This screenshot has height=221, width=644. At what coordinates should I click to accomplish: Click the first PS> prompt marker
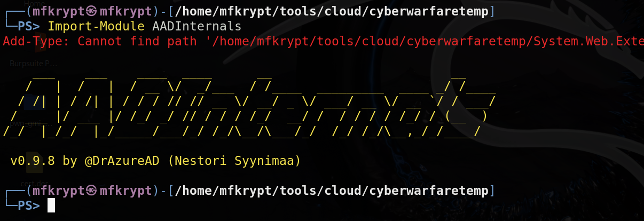point(28,26)
